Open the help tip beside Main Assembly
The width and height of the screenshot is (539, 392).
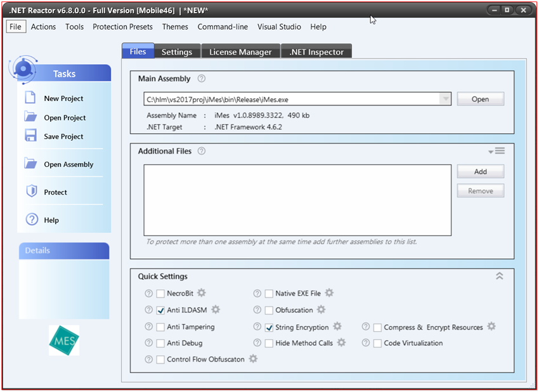[x=202, y=79]
